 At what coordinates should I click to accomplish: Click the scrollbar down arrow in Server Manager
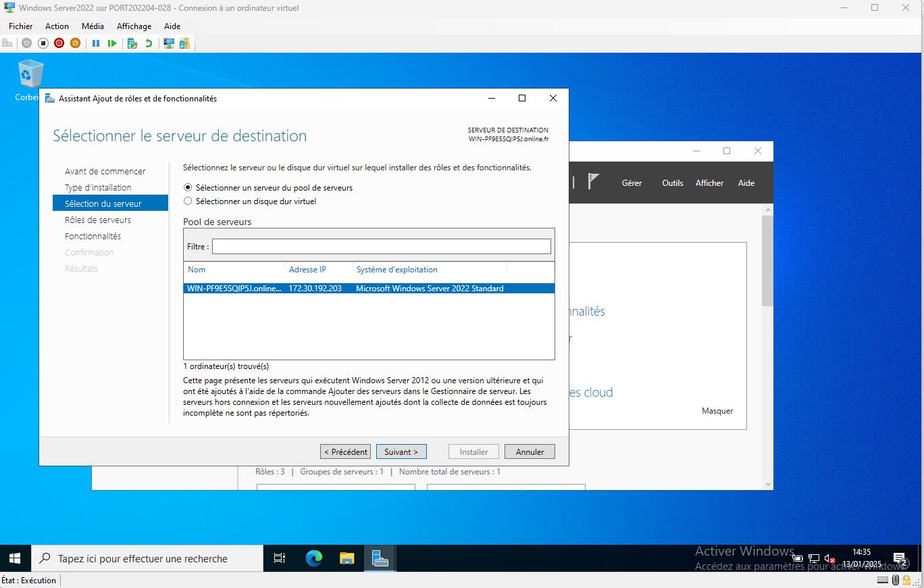click(x=767, y=484)
